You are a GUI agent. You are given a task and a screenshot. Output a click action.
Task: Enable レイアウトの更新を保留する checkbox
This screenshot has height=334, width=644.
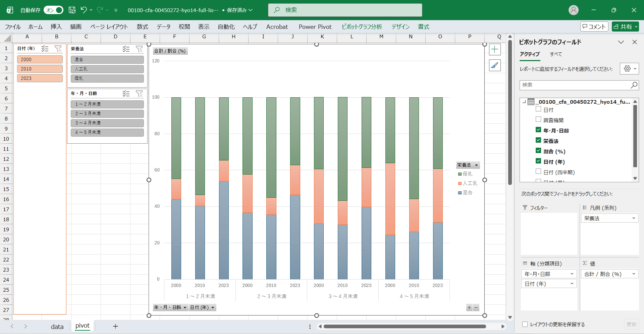coord(525,324)
